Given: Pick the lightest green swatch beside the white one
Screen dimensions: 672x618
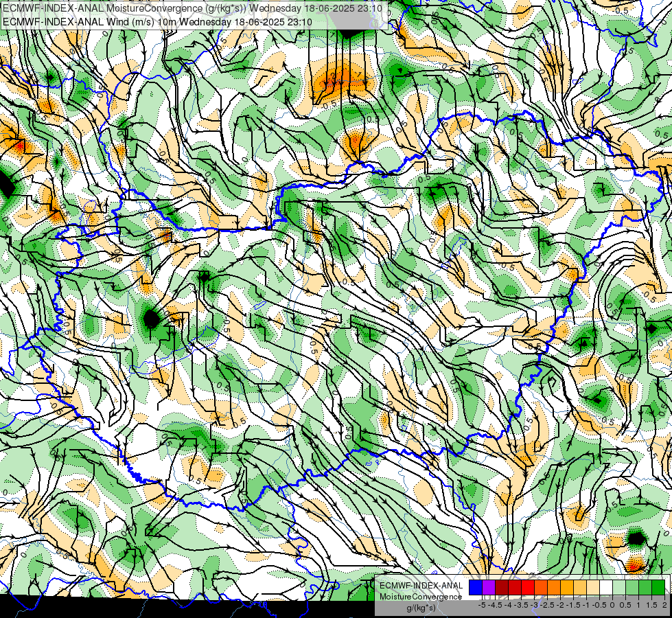Looking at the screenshot, I should pos(619,587).
